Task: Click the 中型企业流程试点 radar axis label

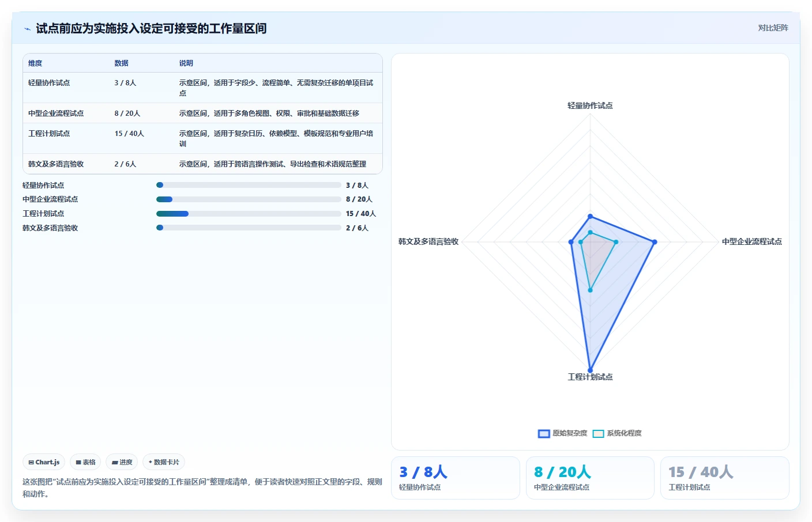Action: click(x=752, y=241)
